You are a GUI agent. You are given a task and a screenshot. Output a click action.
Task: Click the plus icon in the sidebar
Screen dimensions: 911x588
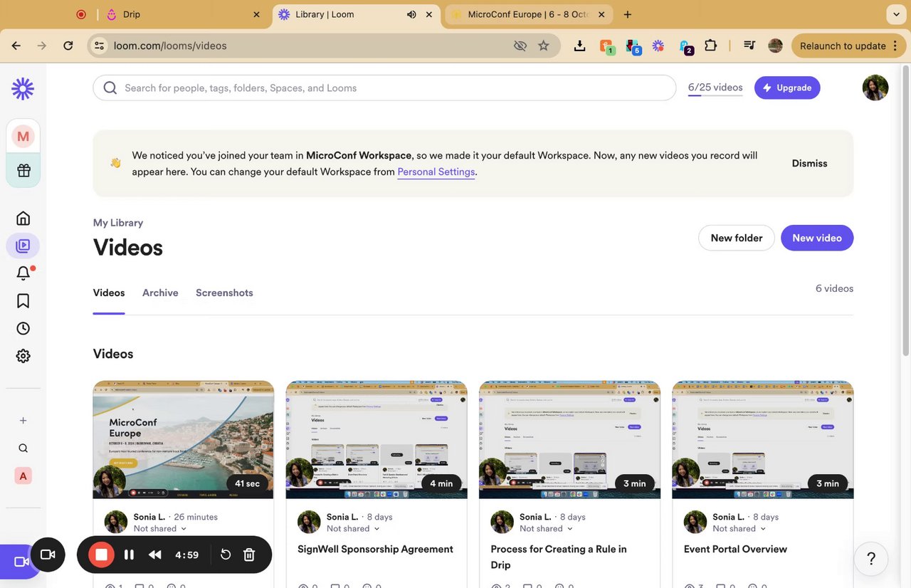click(23, 421)
